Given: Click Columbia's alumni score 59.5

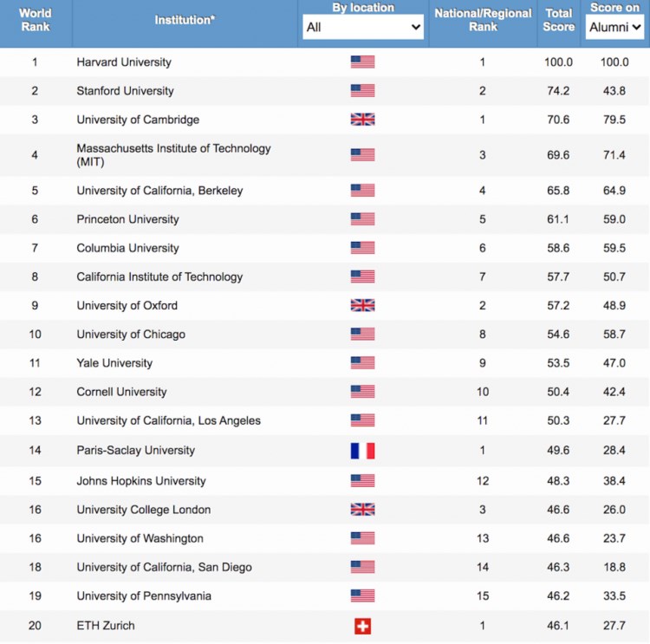Looking at the screenshot, I should 614,248.
